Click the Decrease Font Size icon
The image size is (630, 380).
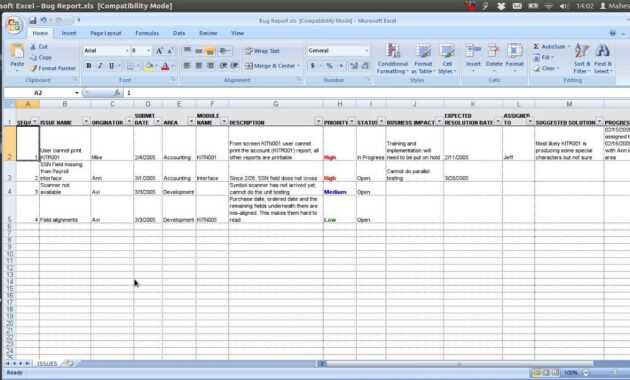(x=170, y=51)
